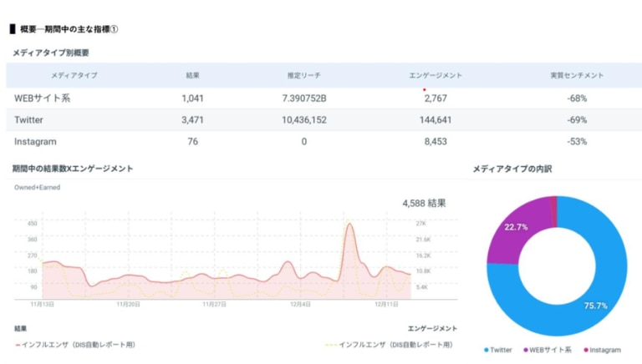Click the red 結果 line legend marker
642x364 pixels.
17,344
